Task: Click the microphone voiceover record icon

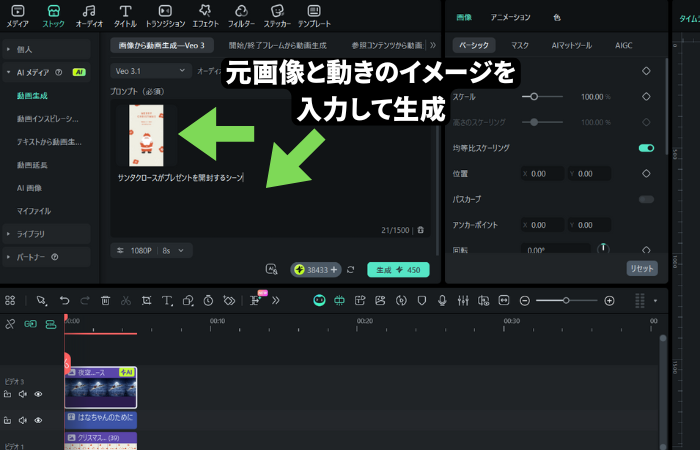Action: tap(442, 300)
